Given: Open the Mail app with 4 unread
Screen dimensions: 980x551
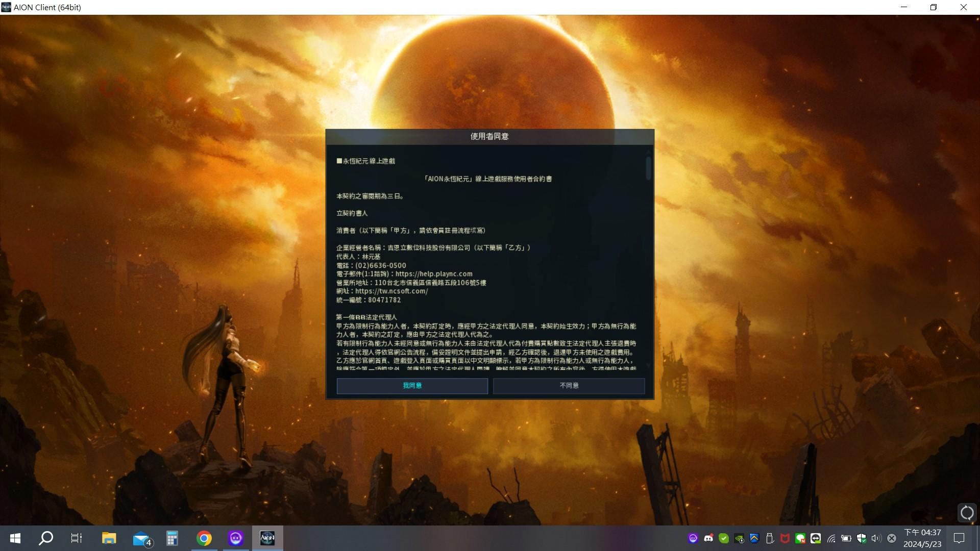Looking at the screenshot, I should 141,539.
